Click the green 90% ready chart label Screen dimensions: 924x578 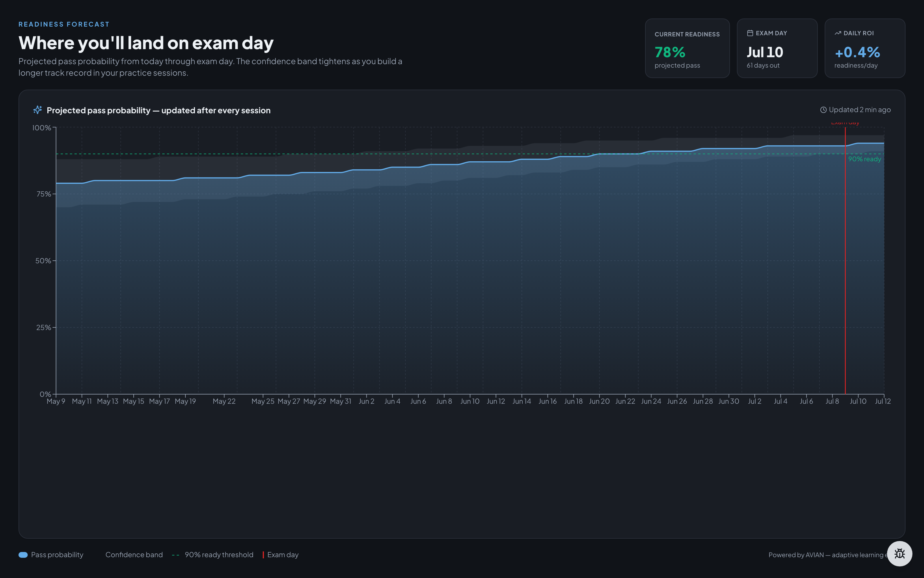coord(865,159)
